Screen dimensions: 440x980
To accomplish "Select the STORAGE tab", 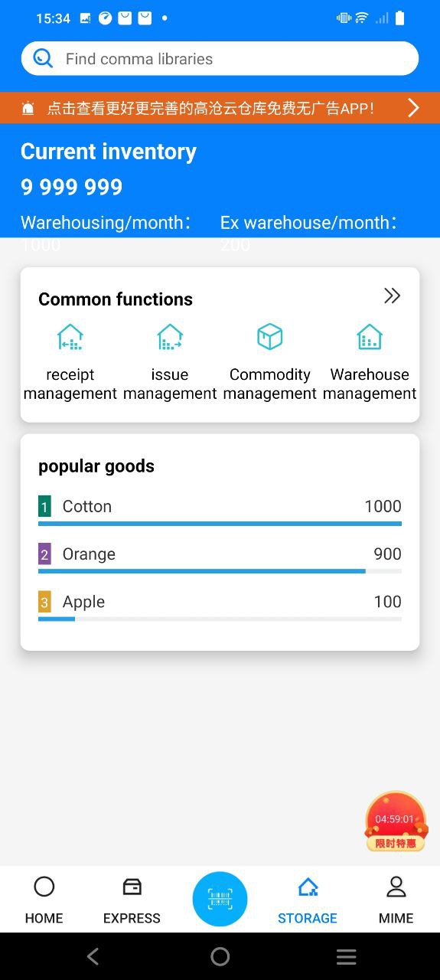I will 308,900.
